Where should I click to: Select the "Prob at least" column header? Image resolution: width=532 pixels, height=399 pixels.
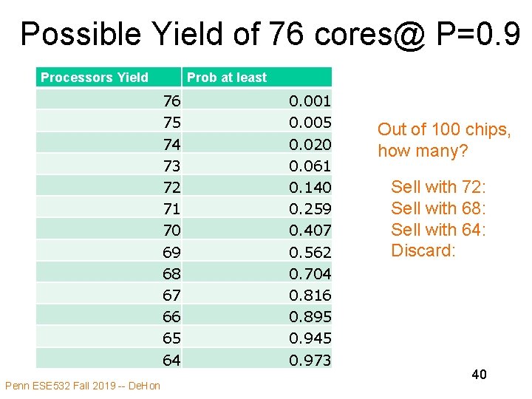point(227,78)
